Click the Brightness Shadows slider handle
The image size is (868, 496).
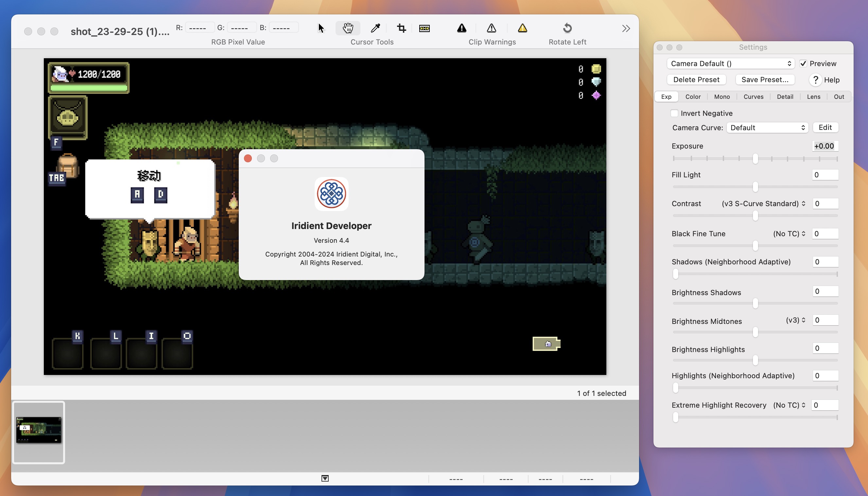(x=755, y=303)
